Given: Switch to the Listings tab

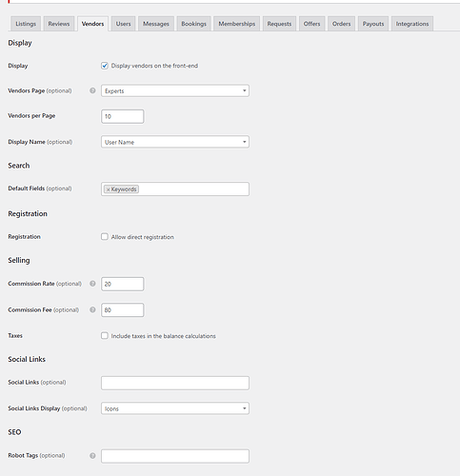Looking at the screenshot, I should point(26,24).
